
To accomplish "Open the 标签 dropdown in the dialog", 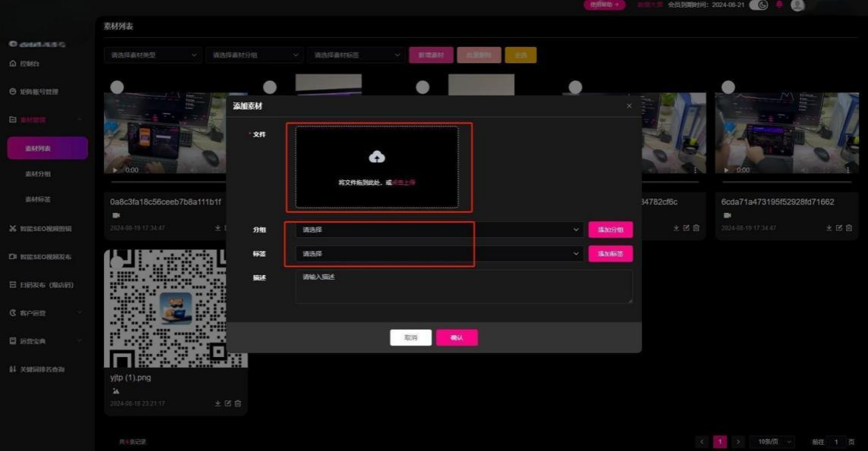I will 440,254.
